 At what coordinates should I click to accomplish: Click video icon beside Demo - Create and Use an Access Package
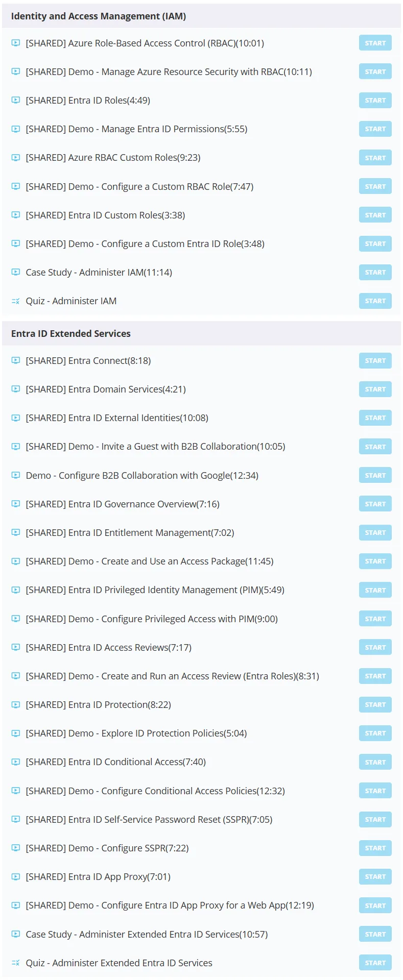click(15, 561)
